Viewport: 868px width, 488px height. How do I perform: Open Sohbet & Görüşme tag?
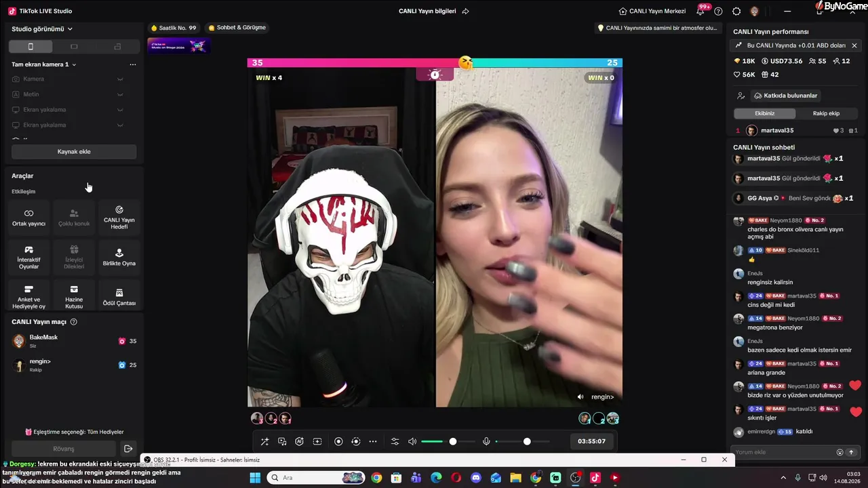tap(237, 28)
